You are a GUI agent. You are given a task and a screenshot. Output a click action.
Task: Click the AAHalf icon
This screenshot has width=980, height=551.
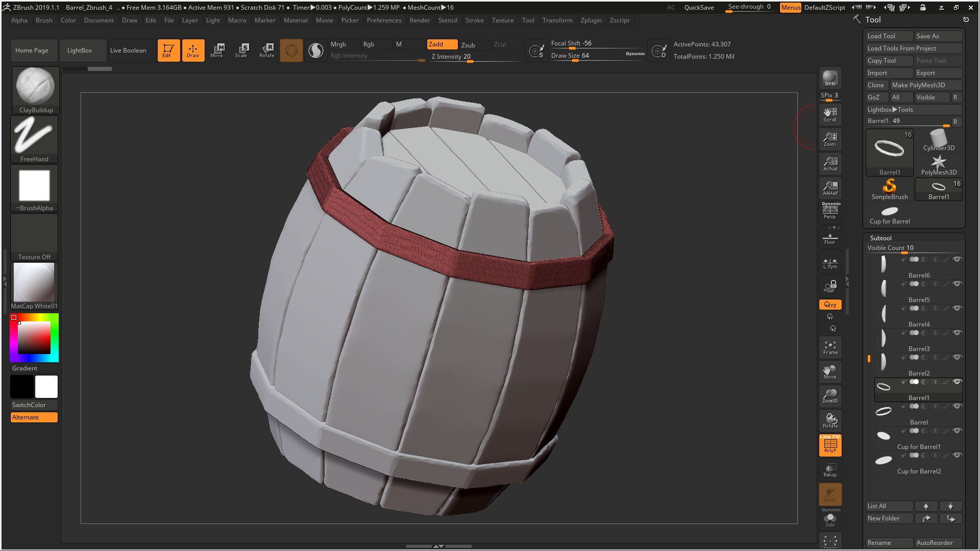click(x=830, y=188)
